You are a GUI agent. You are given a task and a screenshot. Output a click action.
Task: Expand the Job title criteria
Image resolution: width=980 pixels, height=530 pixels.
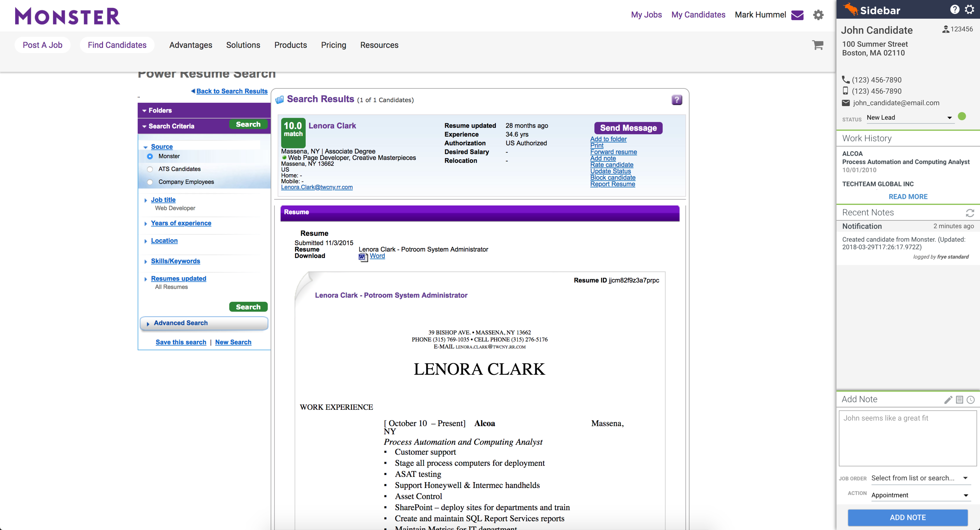pos(145,200)
